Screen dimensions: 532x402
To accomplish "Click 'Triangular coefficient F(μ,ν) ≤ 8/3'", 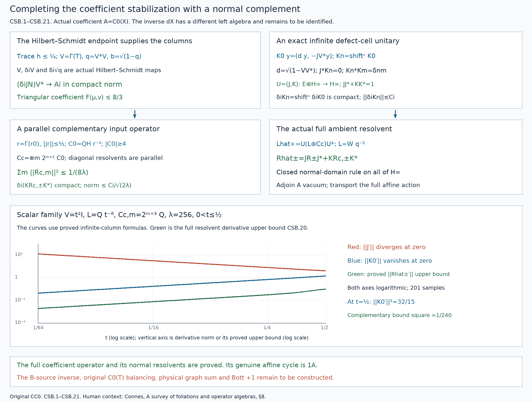I will pyautogui.click(x=69, y=97).
